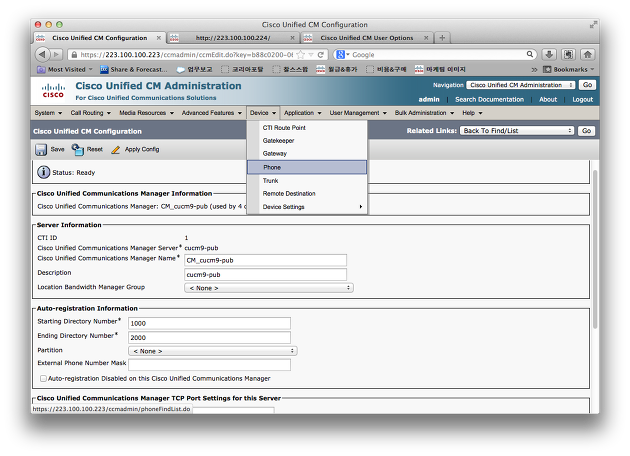
Task: Show more bookmarks chevron
Action: [534, 70]
